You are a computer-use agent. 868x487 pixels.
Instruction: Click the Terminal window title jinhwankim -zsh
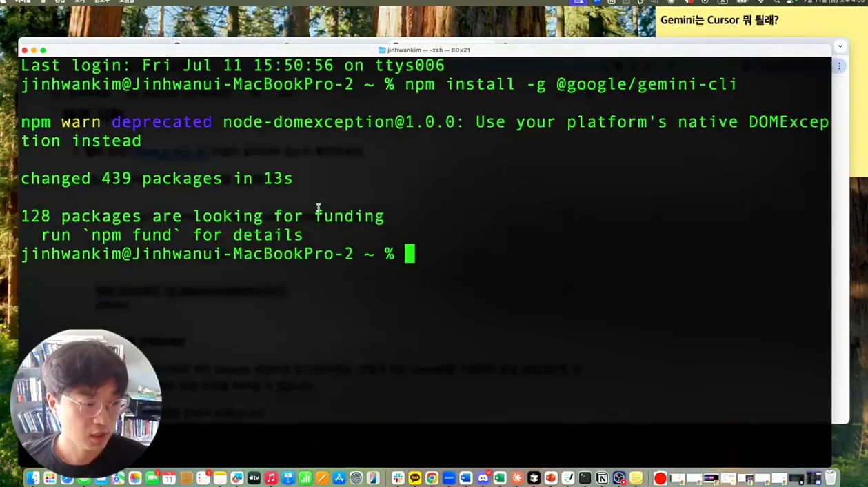428,50
